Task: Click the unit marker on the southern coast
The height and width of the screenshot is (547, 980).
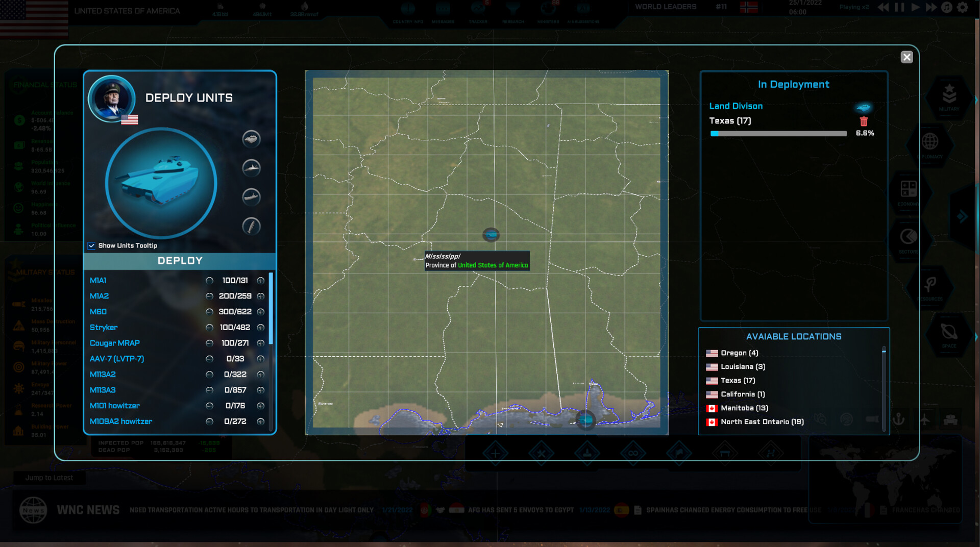Action: [x=585, y=419]
